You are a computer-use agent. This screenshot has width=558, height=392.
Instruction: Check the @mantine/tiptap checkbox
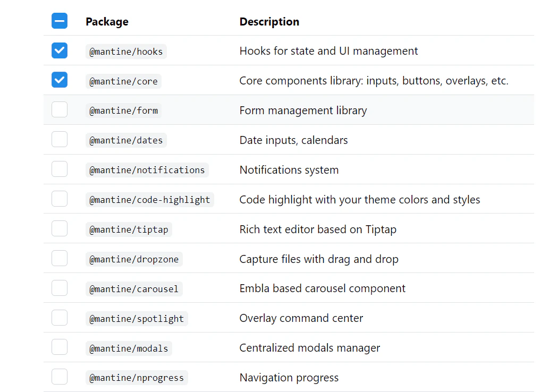pos(60,228)
